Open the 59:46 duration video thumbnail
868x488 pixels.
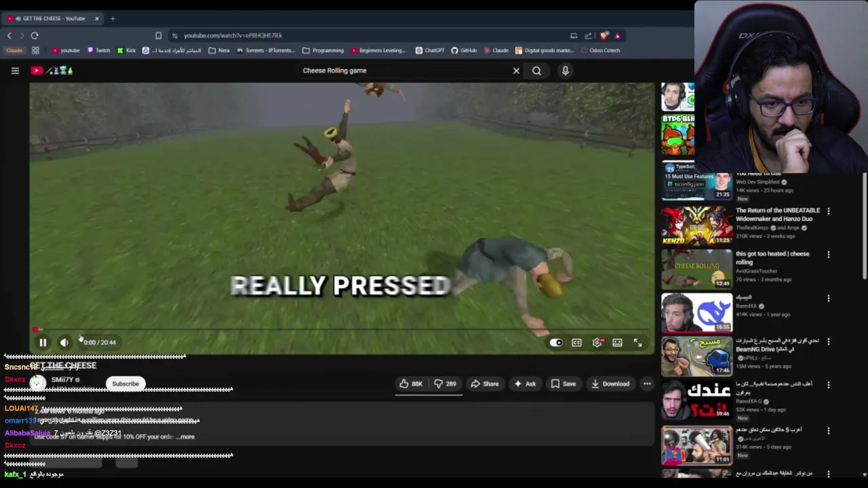[x=696, y=399]
